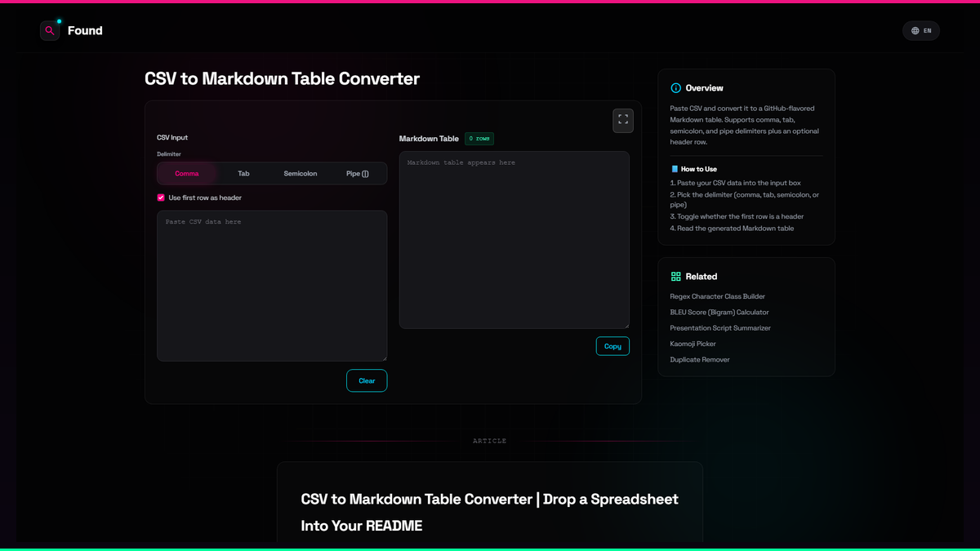Click the Markdown table output area
This screenshot has width=980, height=551.
click(514, 240)
